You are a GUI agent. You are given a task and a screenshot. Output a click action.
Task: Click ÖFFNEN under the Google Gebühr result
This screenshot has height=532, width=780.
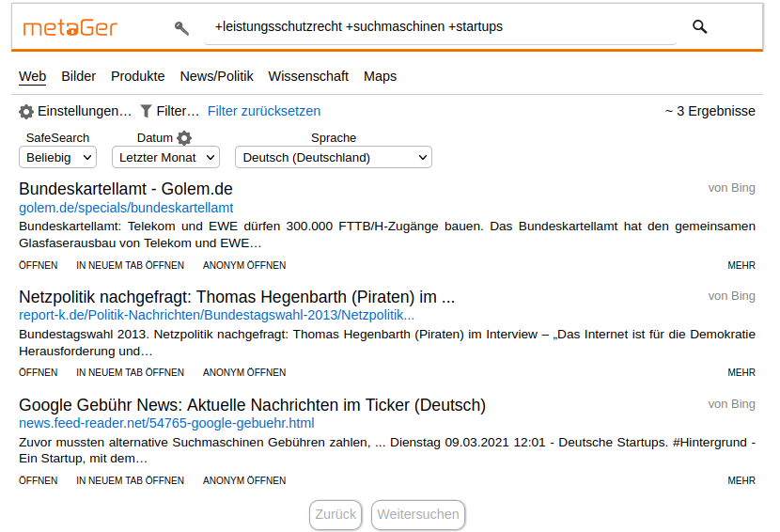39,480
